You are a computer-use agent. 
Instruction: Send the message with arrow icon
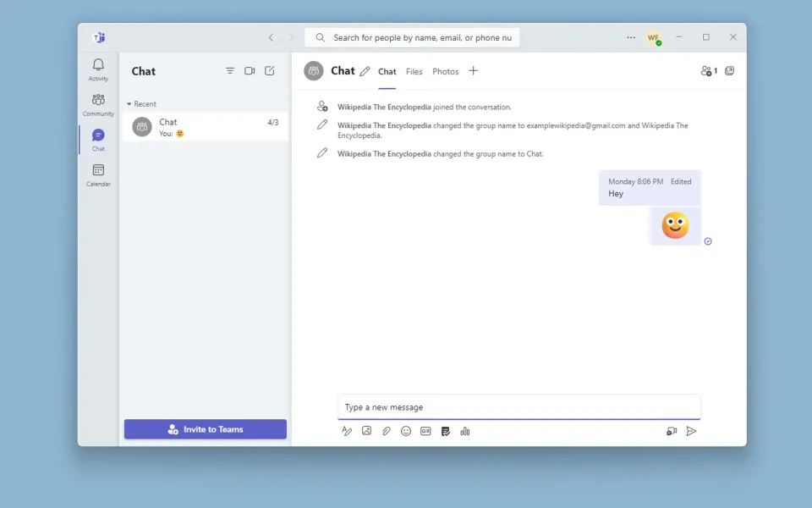click(x=691, y=431)
